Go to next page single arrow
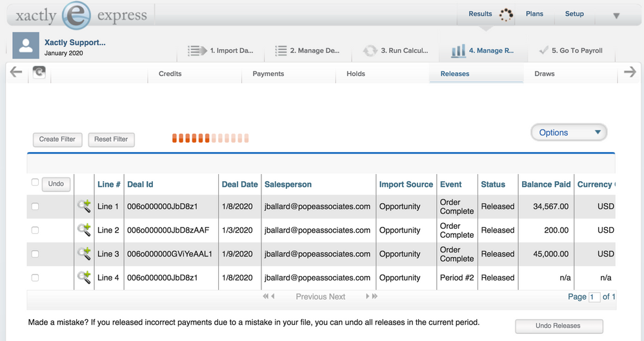The height and width of the screenshot is (341, 644). 368,297
